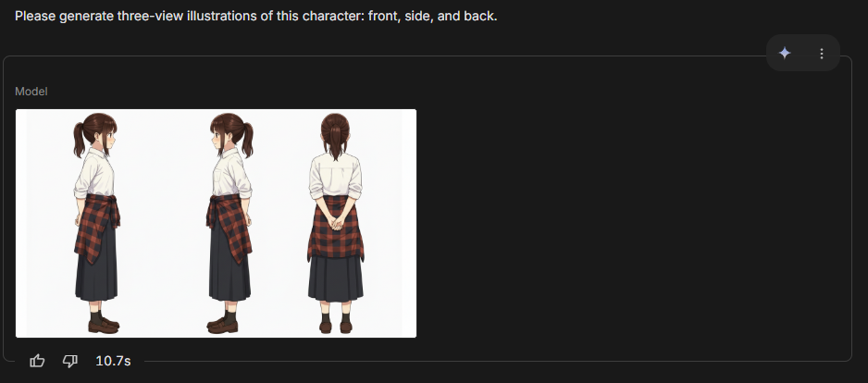Click the three-view illustrations prompt text

[256, 16]
